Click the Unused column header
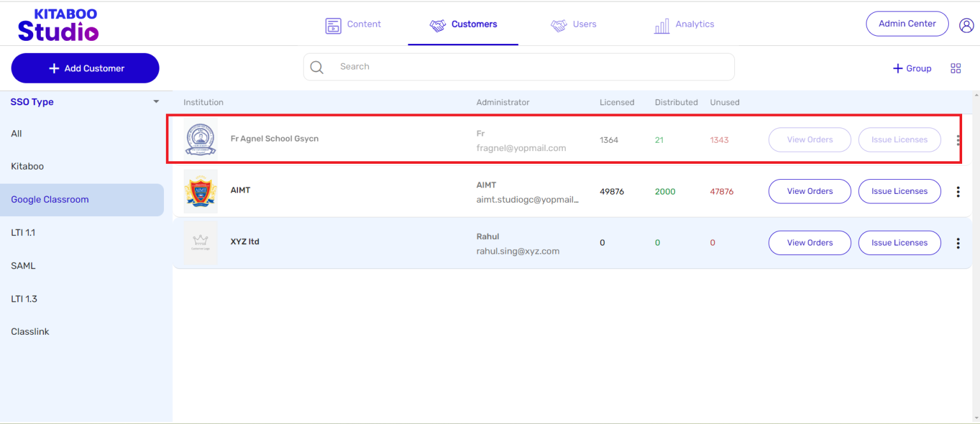The width and height of the screenshot is (980, 424). 725,103
